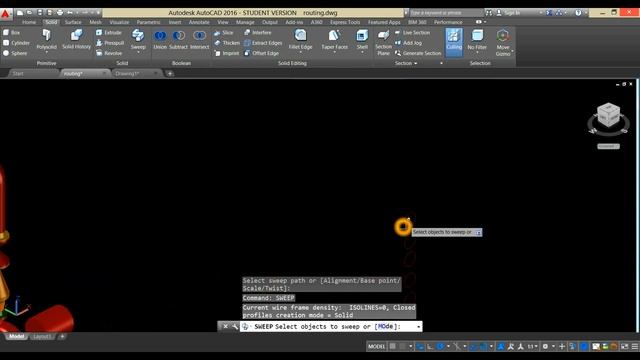Toggle hardware acceleration in status bar

coord(584,347)
